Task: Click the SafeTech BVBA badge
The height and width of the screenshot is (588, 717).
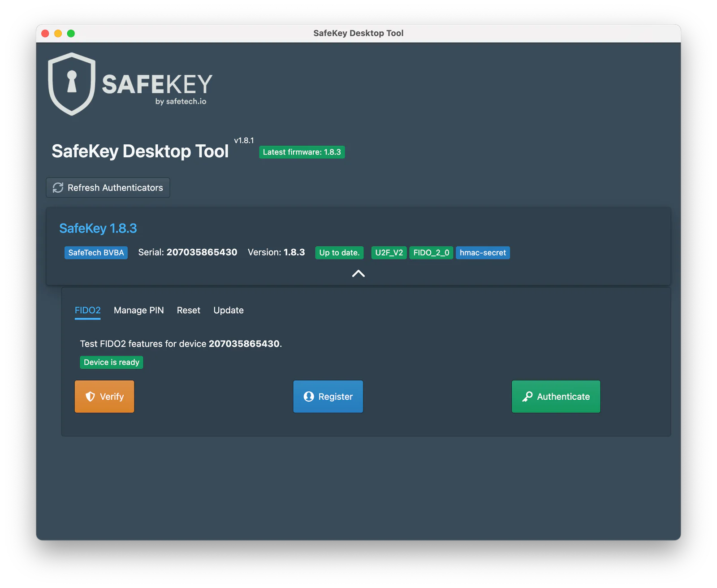Action: click(96, 253)
